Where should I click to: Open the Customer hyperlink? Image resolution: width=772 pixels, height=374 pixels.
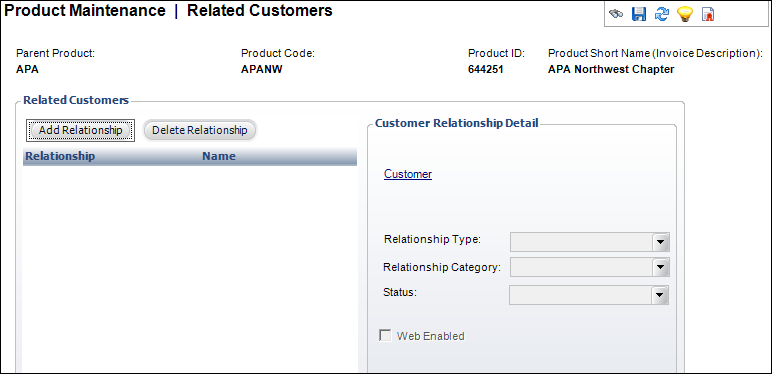click(x=408, y=174)
